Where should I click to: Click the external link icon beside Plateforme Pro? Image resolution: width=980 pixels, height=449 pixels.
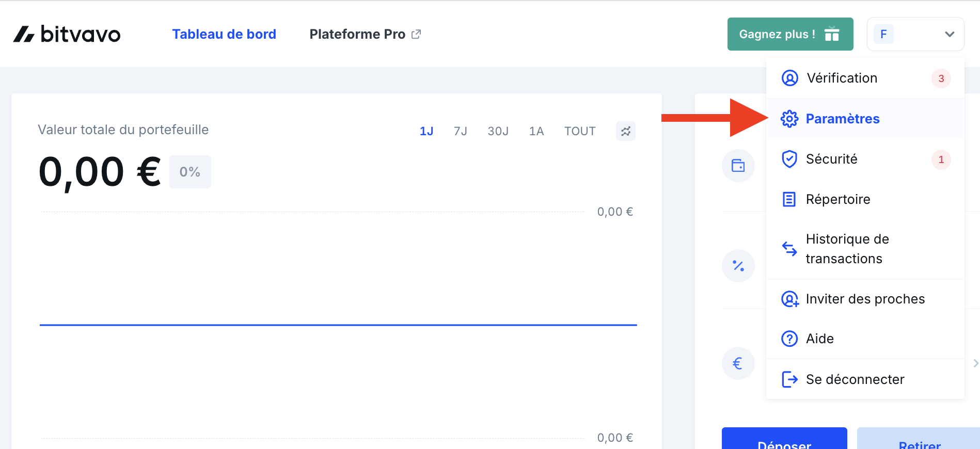point(416,34)
